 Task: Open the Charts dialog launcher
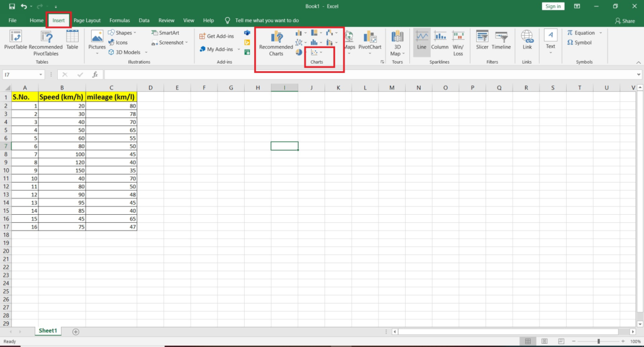point(382,62)
